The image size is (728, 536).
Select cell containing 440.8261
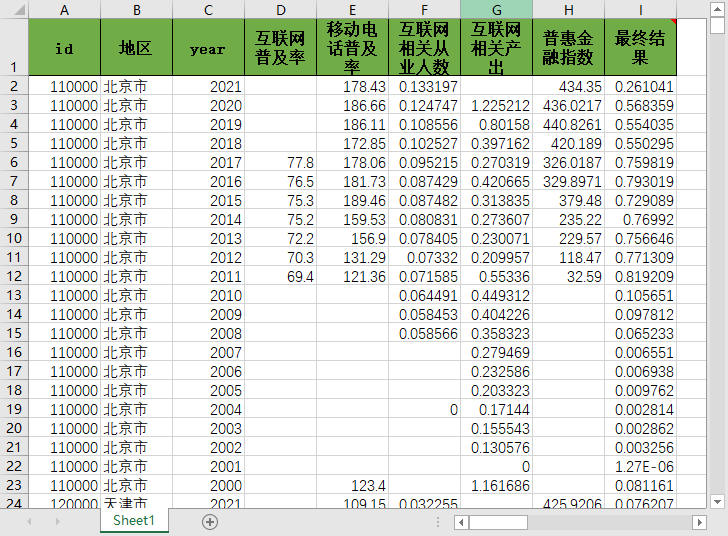click(x=568, y=124)
